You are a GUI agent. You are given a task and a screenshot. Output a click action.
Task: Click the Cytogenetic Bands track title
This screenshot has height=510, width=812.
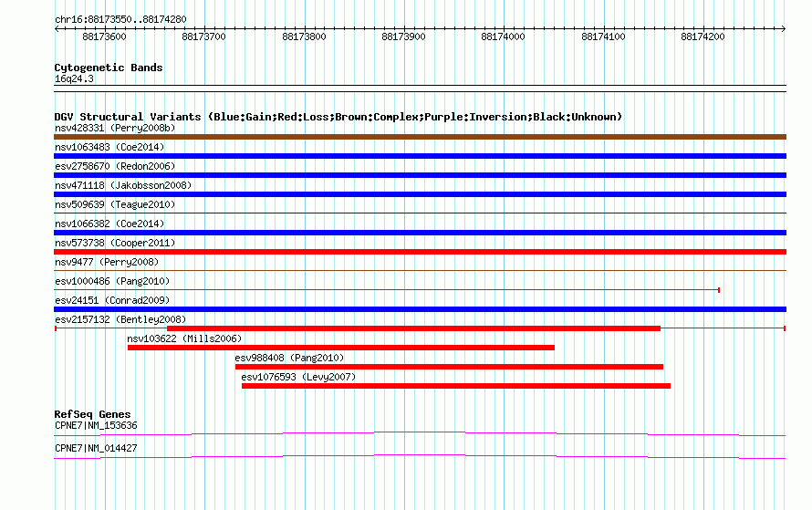pyautogui.click(x=109, y=68)
